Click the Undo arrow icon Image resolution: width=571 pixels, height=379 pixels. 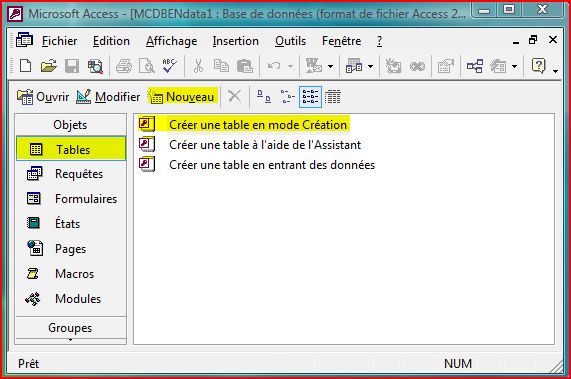[274, 66]
